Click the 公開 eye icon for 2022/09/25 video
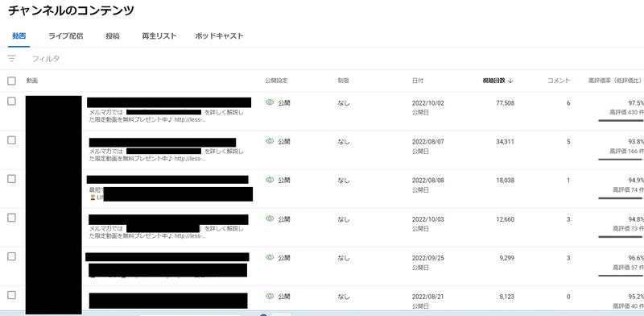The image size is (644, 316). [270, 258]
